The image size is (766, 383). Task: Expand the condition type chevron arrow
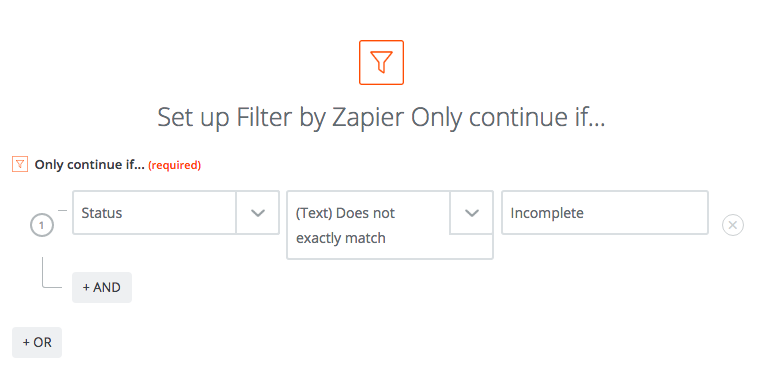471,213
